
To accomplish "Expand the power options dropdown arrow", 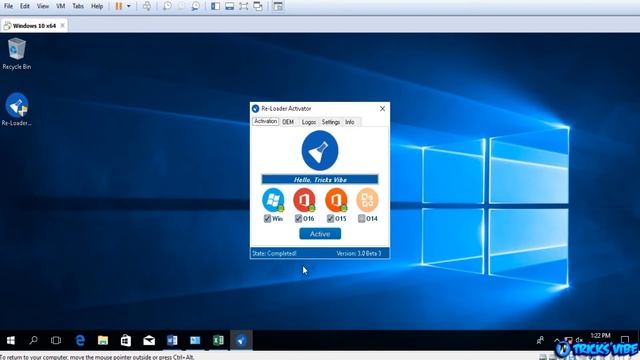I will point(129,6).
